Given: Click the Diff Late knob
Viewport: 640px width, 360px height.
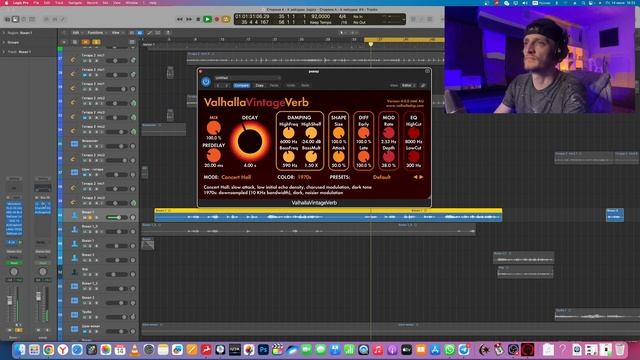Looking at the screenshot, I should tap(363, 157).
